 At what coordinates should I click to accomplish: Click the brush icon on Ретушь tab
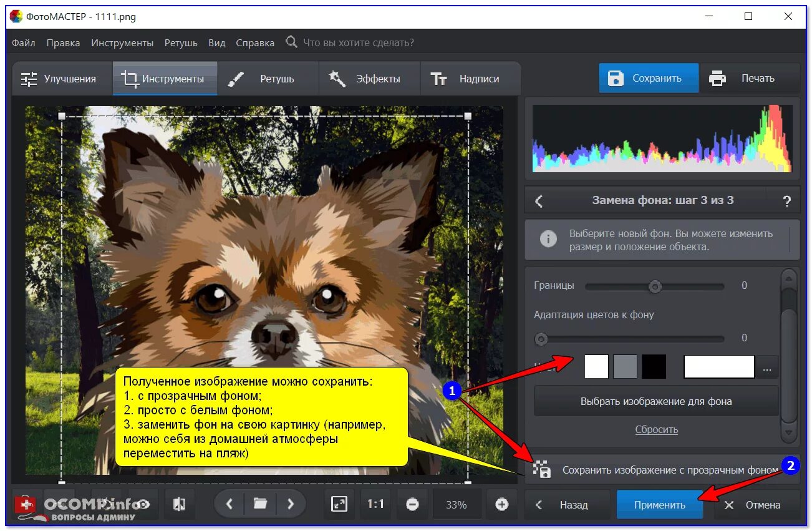pos(236,79)
